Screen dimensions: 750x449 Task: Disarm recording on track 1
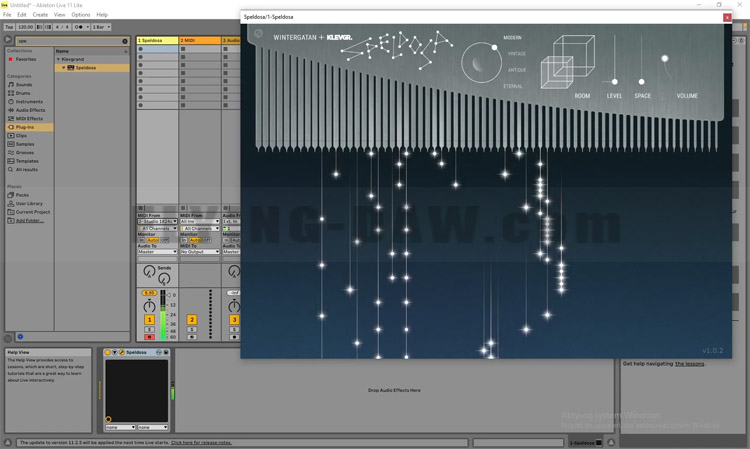point(149,337)
